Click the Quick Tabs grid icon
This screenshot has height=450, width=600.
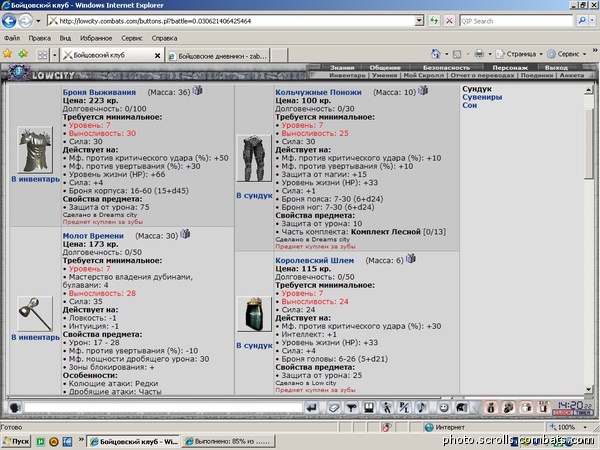pos(42,55)
